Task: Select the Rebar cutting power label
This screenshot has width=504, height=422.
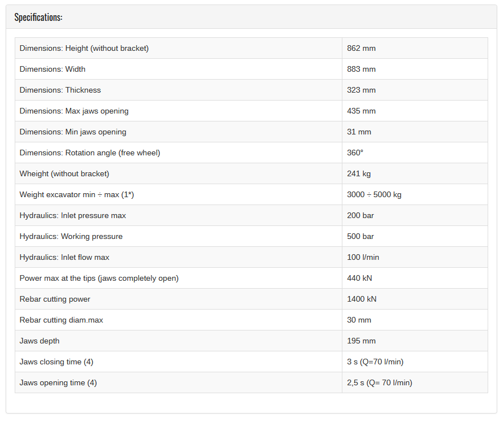Action: [55, 299]
